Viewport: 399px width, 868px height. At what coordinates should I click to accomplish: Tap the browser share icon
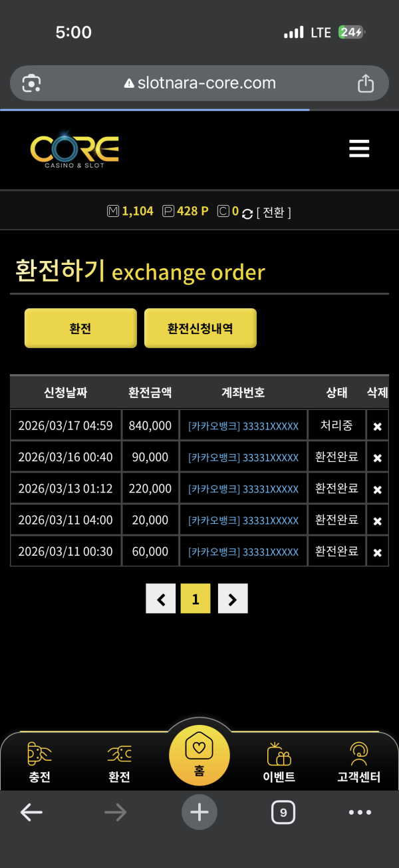tap(365, 83)
